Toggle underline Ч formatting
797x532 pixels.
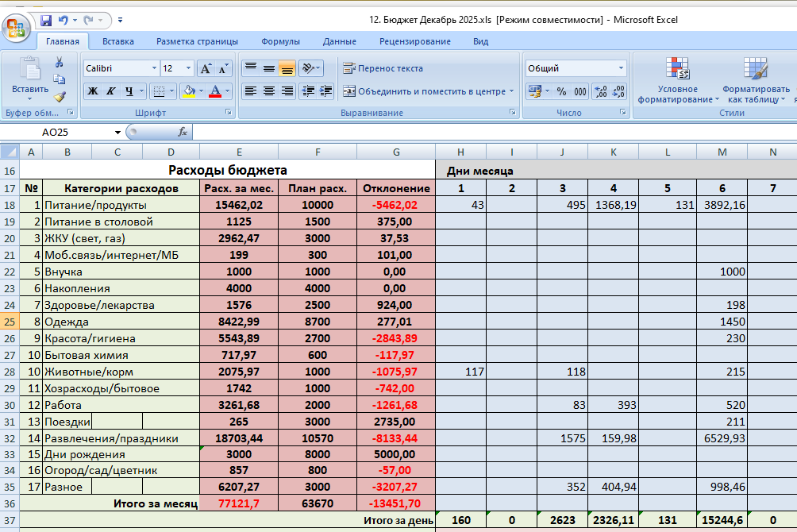129,91
